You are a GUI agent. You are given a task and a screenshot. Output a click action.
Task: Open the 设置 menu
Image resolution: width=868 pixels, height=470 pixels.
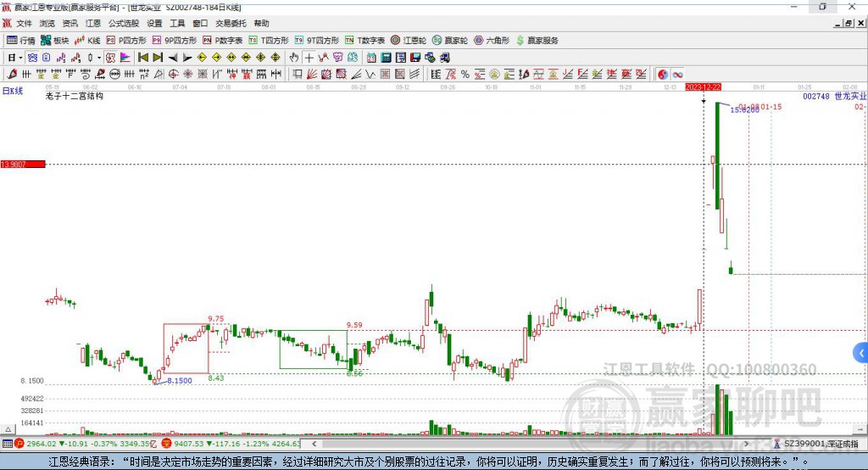[x=154, y=23]
